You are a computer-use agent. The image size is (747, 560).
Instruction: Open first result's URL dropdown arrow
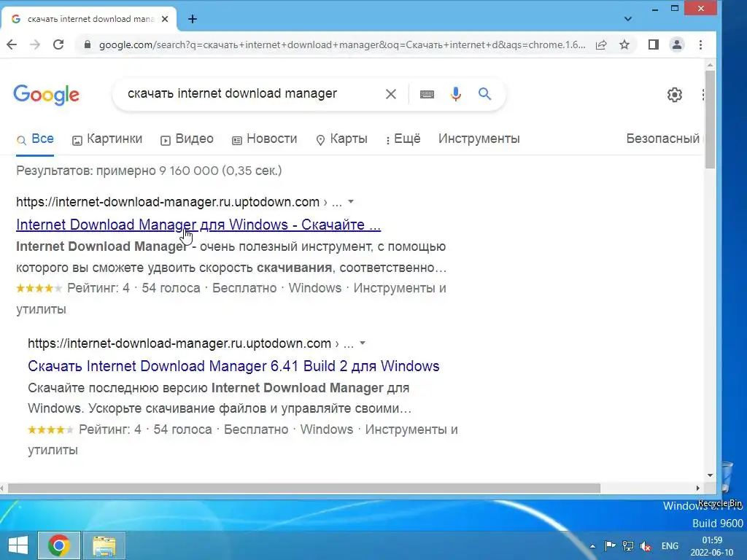(x=351, y=201)
